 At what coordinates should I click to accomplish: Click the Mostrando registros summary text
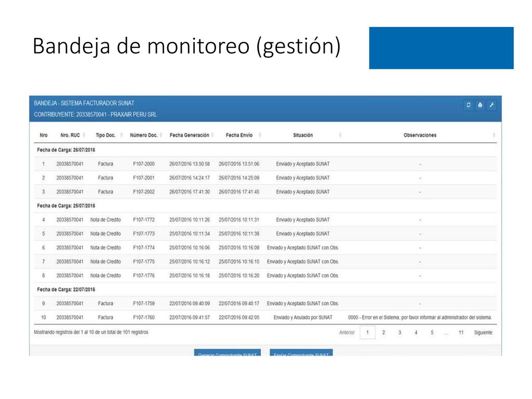pos(91,332)
